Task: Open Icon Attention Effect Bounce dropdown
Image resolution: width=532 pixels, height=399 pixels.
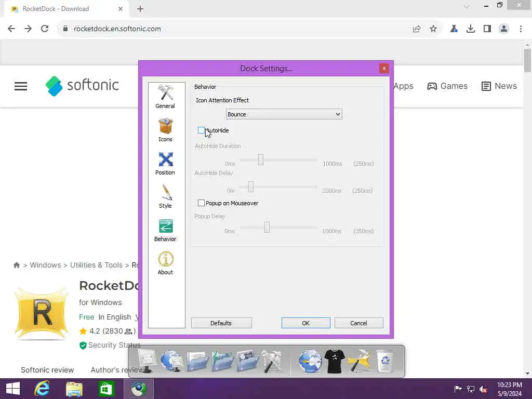Action: (x=284, y=114)
